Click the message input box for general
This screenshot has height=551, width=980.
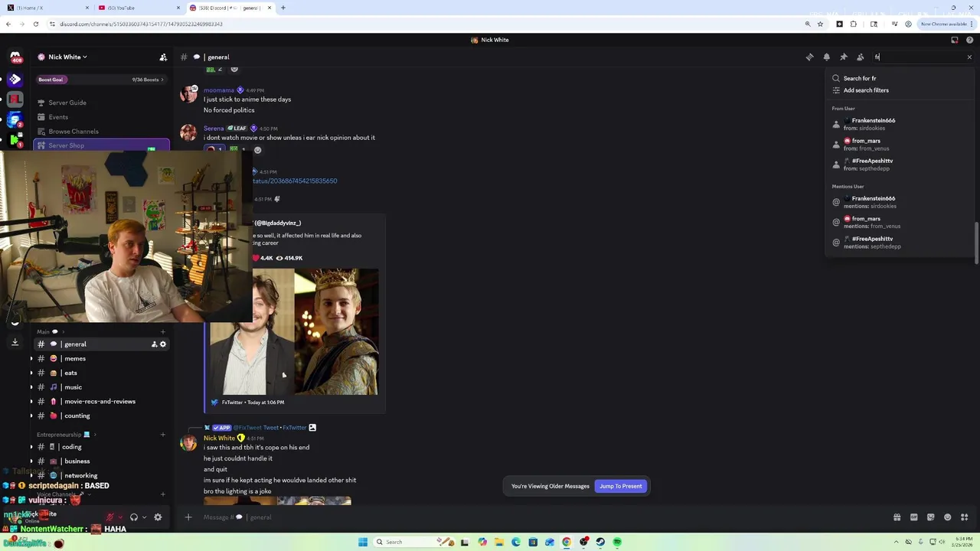(536, 517)
